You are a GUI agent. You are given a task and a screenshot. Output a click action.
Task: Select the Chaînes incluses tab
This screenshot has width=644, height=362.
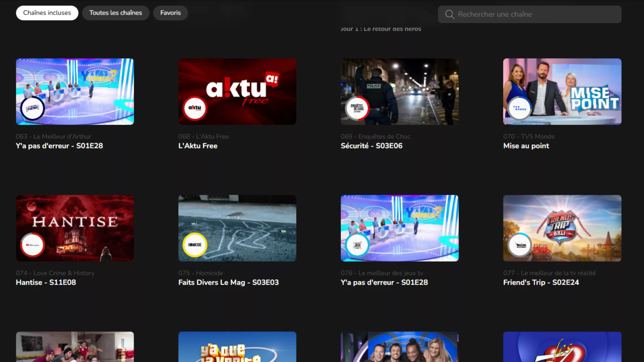tap(47, 13)
